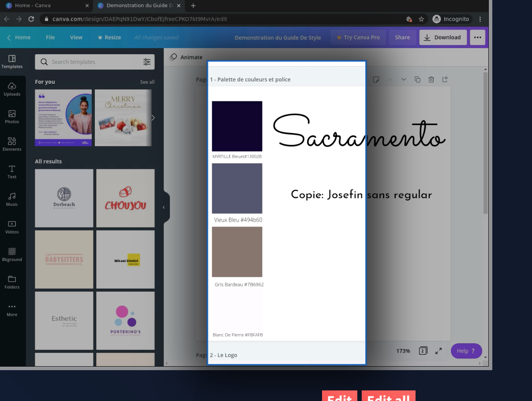Open the Templates sidebar panel
Screen dimensions: 532x401
click(x=12, y=61)
